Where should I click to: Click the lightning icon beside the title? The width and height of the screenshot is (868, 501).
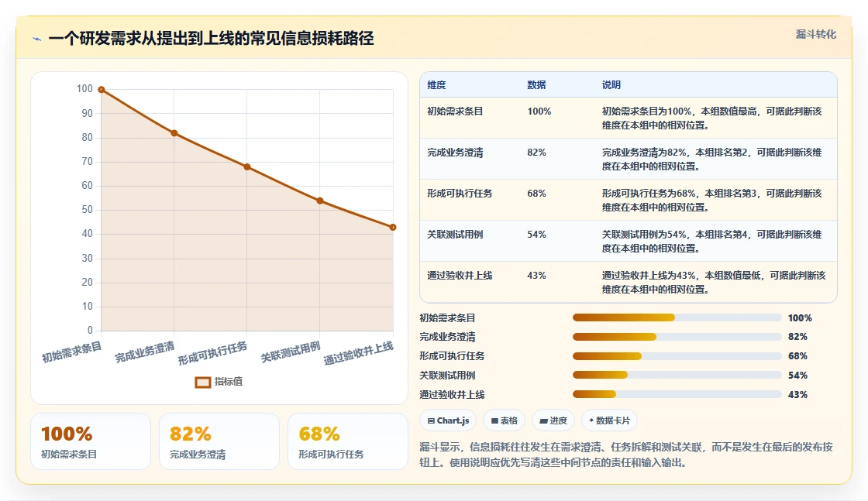(x=37, y=39)
